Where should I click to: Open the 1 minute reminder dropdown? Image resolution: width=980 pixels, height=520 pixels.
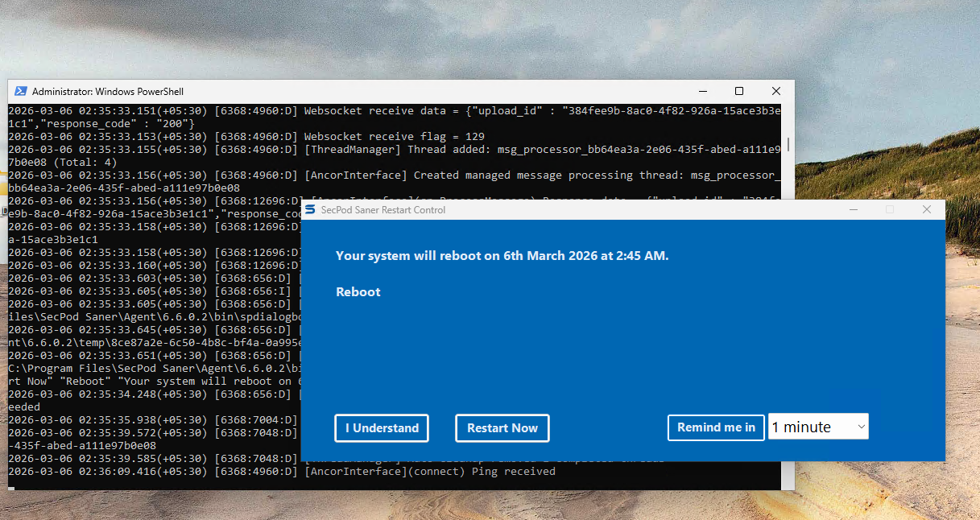(x=818, y=427)
